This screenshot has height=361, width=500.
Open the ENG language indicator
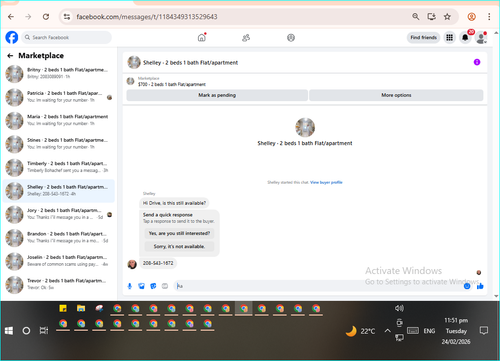click(x=429, y=331)
